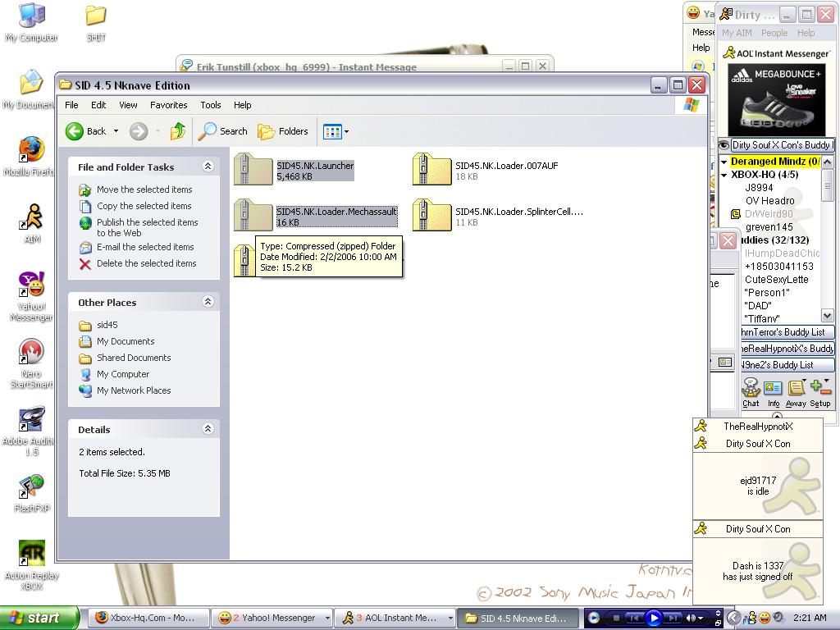Click the Windows Start button

click(39, 619)
